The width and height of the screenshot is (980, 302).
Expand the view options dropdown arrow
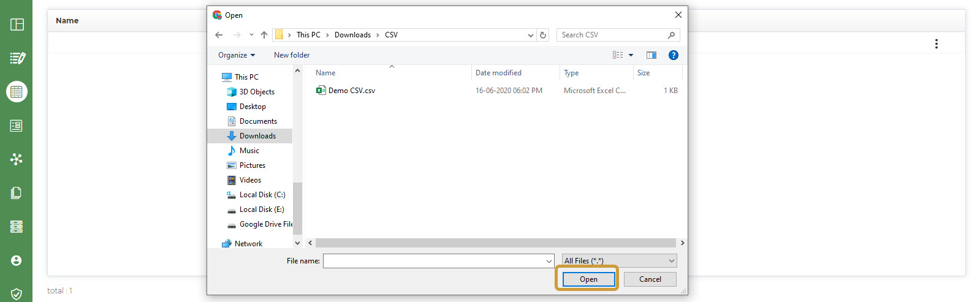click(x=631, y=55)
